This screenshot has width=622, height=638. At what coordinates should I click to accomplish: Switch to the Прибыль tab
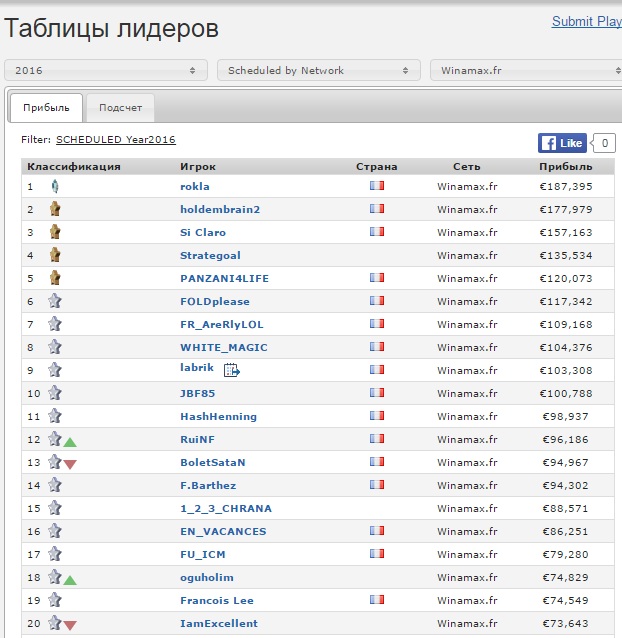coord(46,108)
